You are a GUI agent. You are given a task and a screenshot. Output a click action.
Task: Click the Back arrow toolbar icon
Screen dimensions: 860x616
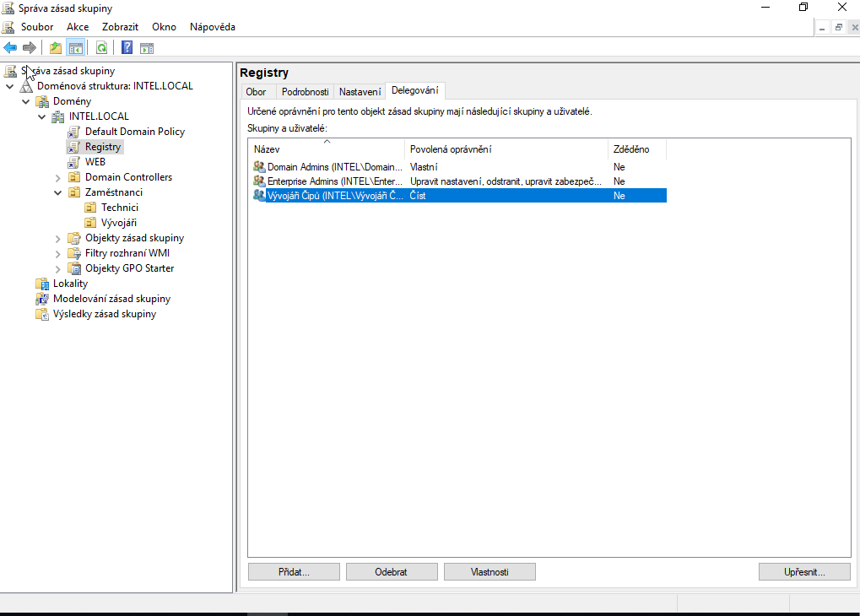pos(10,48)
